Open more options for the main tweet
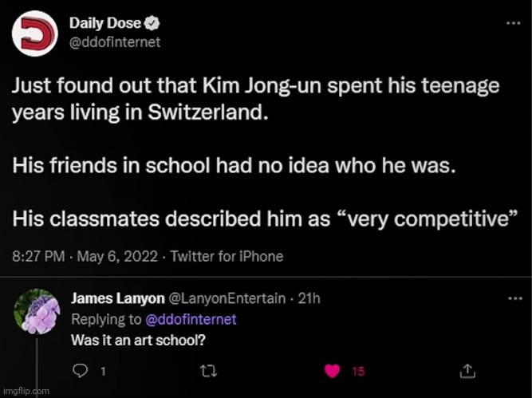 (514, 23)
